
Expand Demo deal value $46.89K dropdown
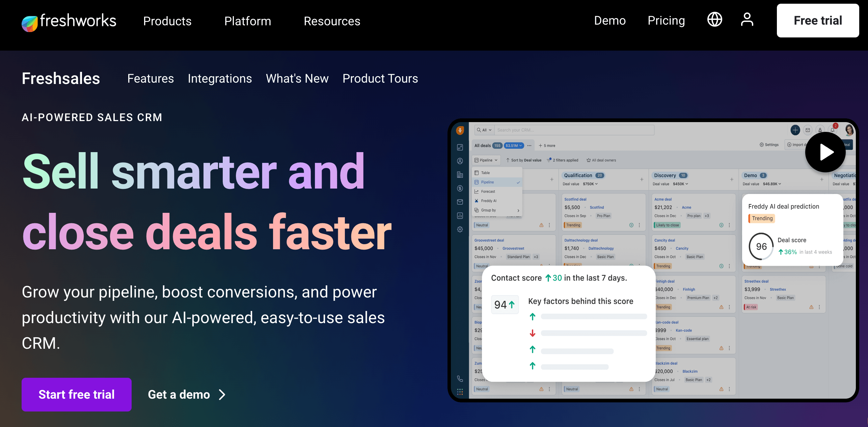tap(772, 184)
